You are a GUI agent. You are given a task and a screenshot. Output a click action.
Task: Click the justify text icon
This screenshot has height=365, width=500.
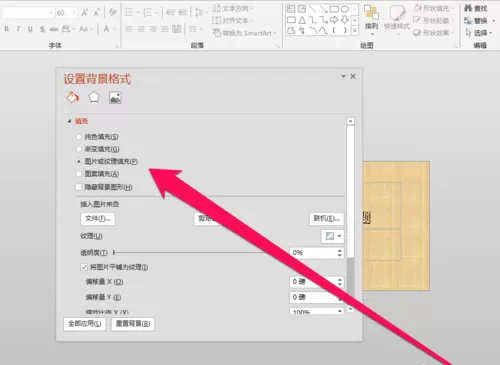point(165,29)
